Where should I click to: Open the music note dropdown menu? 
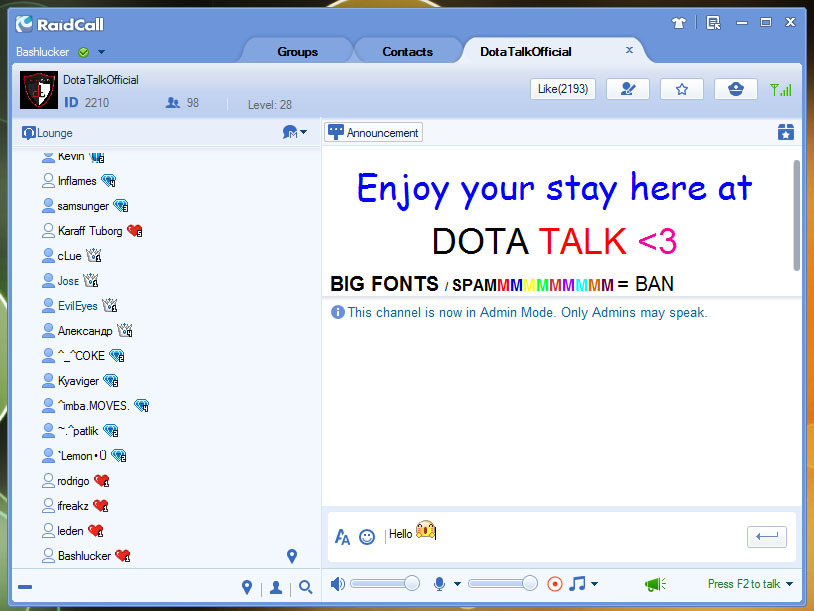(594, 584)
